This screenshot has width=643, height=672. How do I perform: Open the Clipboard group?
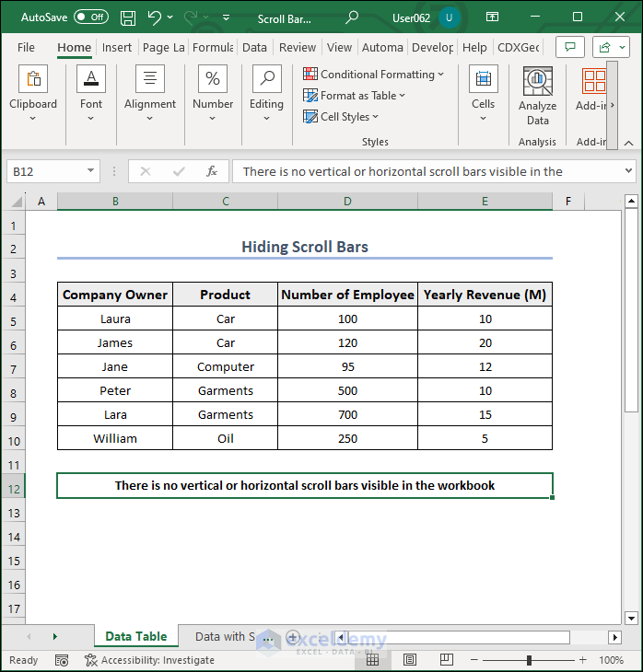[x=33, y=93]
